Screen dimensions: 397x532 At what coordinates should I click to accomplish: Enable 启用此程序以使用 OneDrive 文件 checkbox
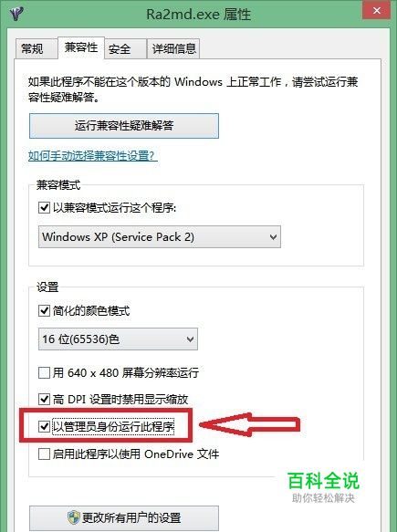(x=44, y=454)
